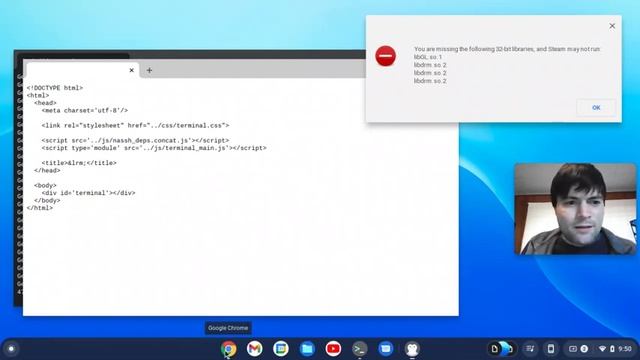This screenshot has width=640, height=360.
Task: Click the battery status icon
Action: point(612,349)
